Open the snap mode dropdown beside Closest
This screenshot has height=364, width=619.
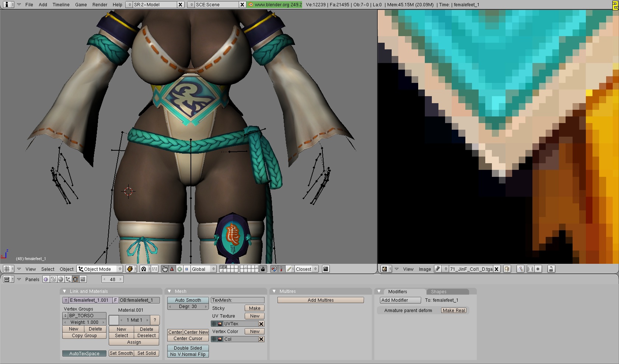(290, 269)
